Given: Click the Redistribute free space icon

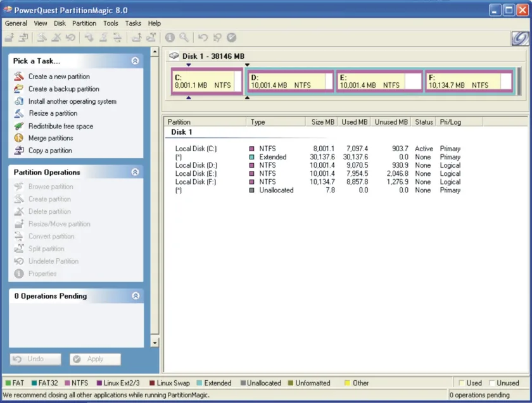Looking at the screenshot, I should (19, 126).
